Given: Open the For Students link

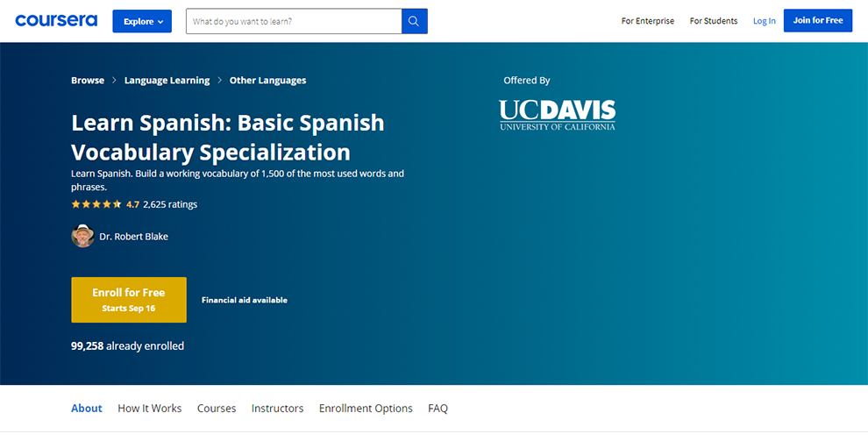Looking at the screenshot, I should (x=714, y=21).
